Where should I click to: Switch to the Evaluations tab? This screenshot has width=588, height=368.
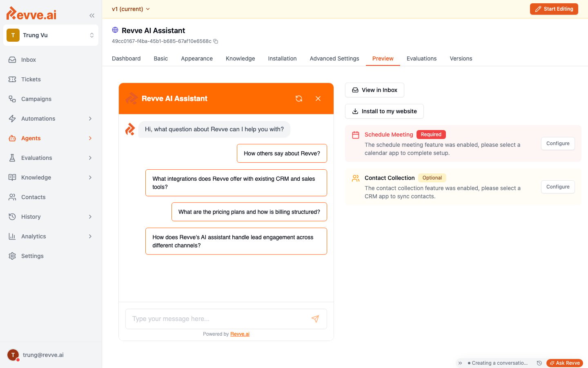point(422,58)
